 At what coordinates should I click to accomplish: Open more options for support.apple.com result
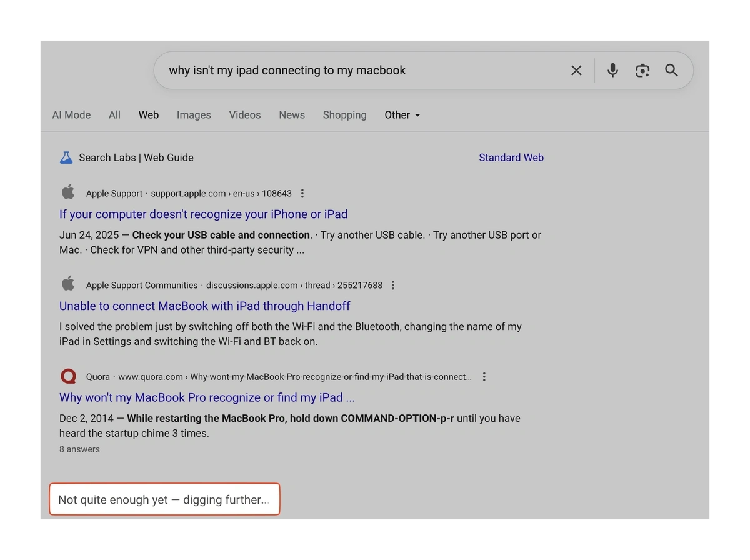302,194
